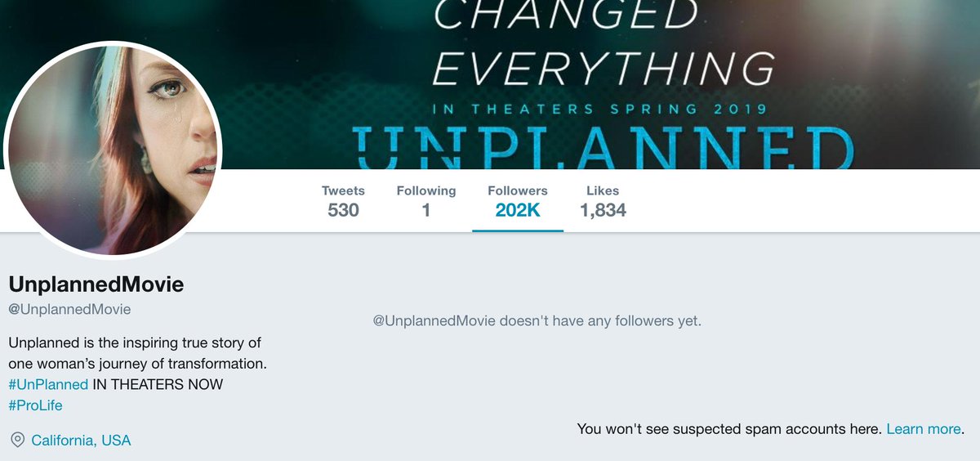Follow the Learn more link

[x=924, y=429]
